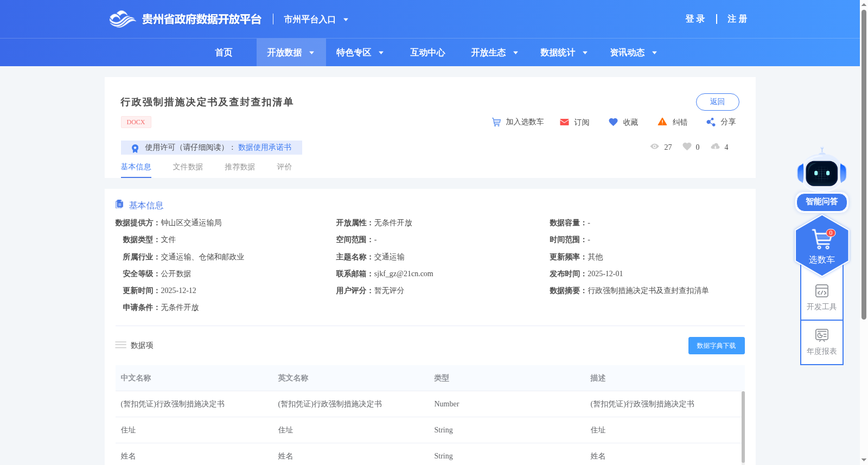Click industry value 交通运输、仓储和邮政业
The image size is (868, 465).
point(202,257)
